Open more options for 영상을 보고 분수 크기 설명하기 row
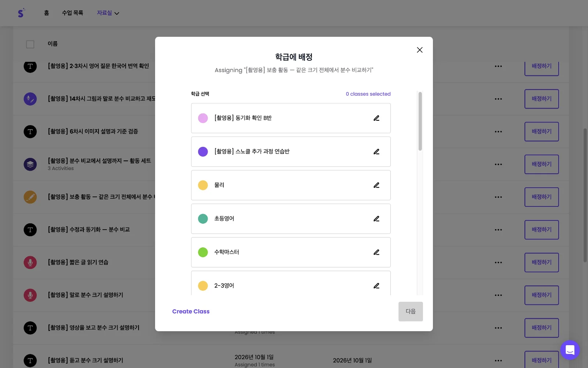The height and width of the screenshot is (368, 588). tap(498, 328)
